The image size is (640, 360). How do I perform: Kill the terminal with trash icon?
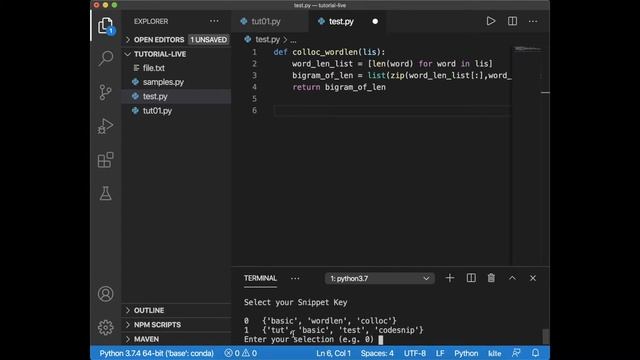click(x=491, y=278)
